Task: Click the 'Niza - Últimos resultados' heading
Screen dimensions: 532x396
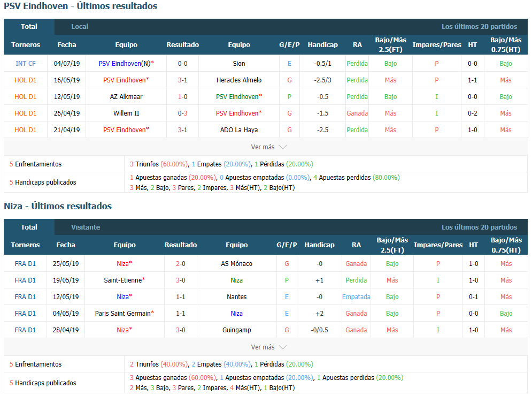Action: [58, 206]
